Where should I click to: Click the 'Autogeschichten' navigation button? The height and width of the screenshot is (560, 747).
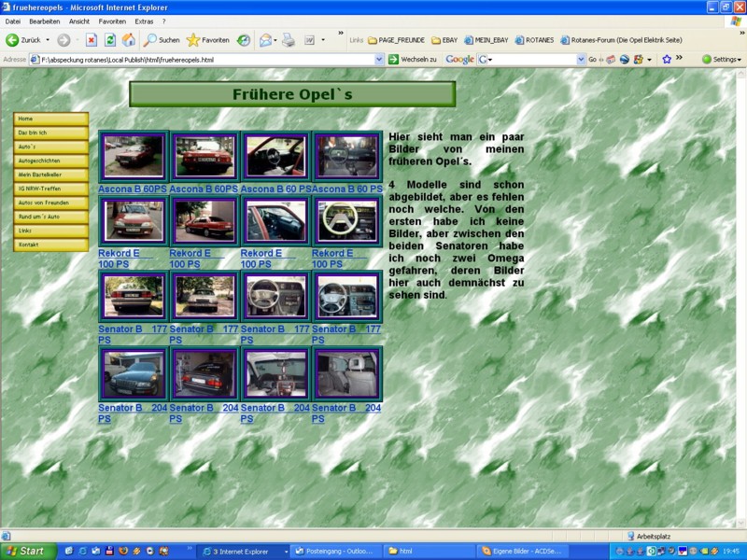[51, 161]
